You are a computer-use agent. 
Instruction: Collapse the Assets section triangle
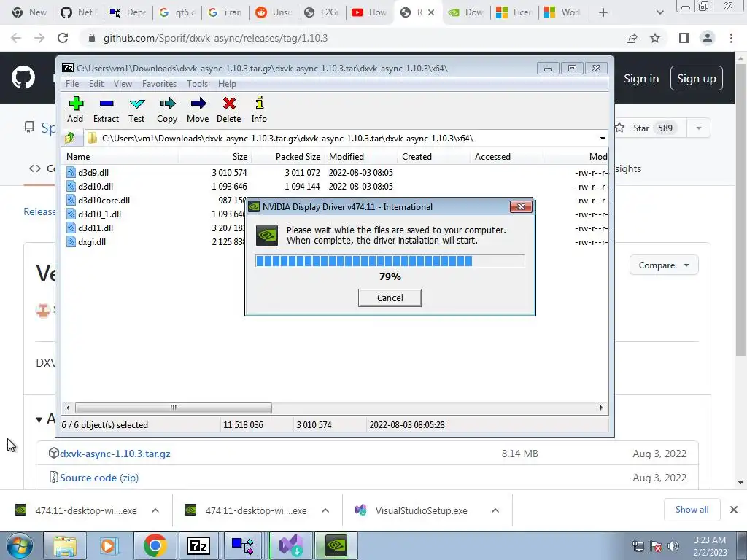coord(39,419)
